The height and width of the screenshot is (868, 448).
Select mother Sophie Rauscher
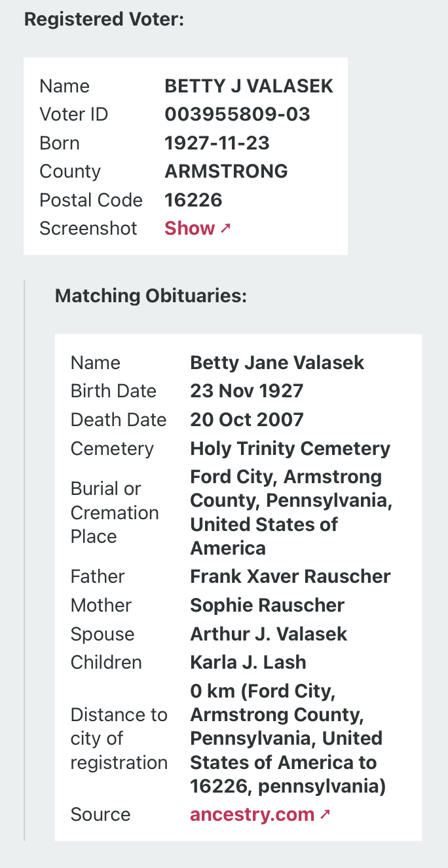(267, 605)
